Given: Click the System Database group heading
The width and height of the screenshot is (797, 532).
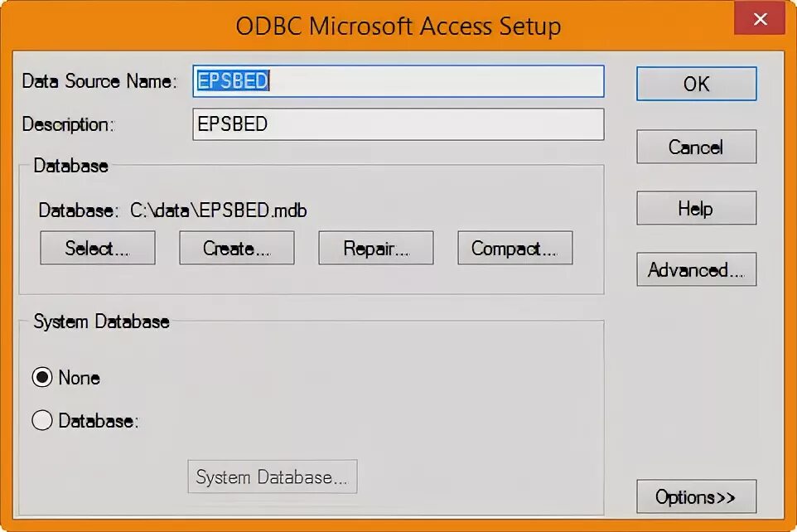Looking at the screenshot, I should pos(101,322).
